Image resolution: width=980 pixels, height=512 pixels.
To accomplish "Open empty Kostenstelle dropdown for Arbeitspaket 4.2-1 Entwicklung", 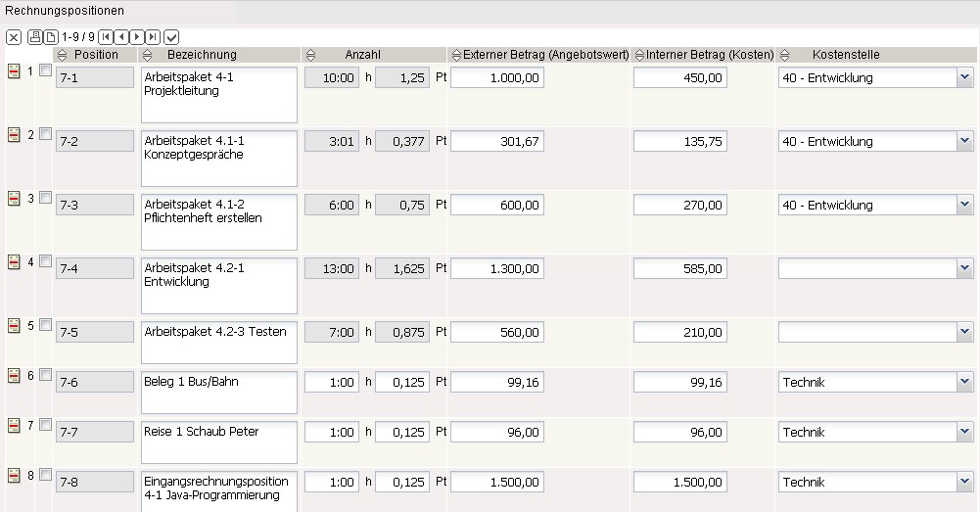I will [964, 269].
